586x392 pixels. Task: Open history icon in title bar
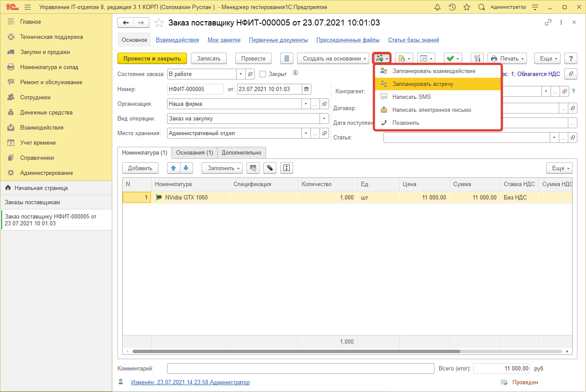click(452, 7)
